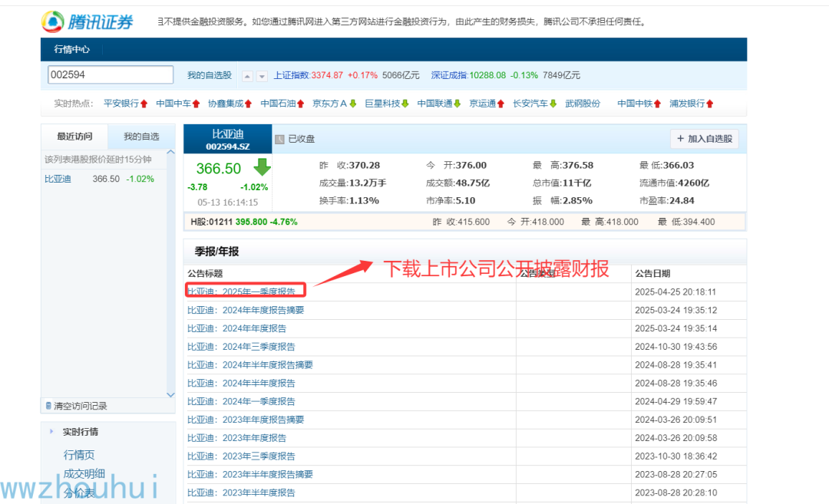Open 我的自选股 link
The height and width of the screenshot is (504, 829).
(210, 75)
